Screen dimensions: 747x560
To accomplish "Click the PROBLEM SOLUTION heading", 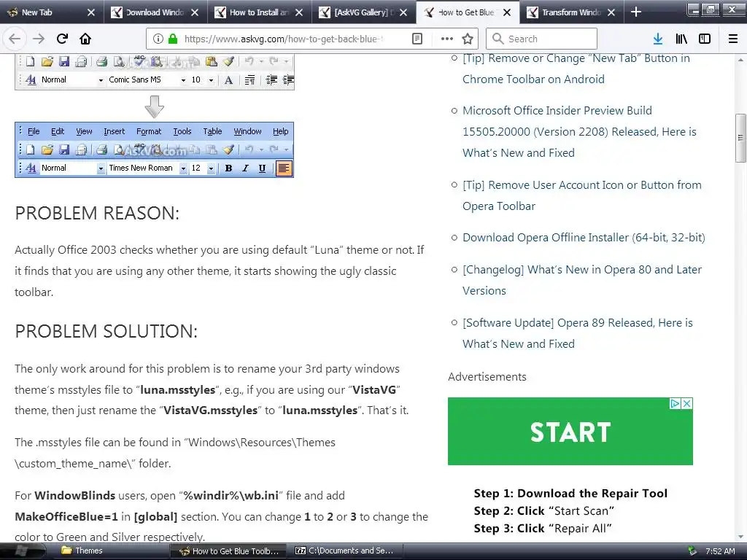I will [x=106, y=332].
